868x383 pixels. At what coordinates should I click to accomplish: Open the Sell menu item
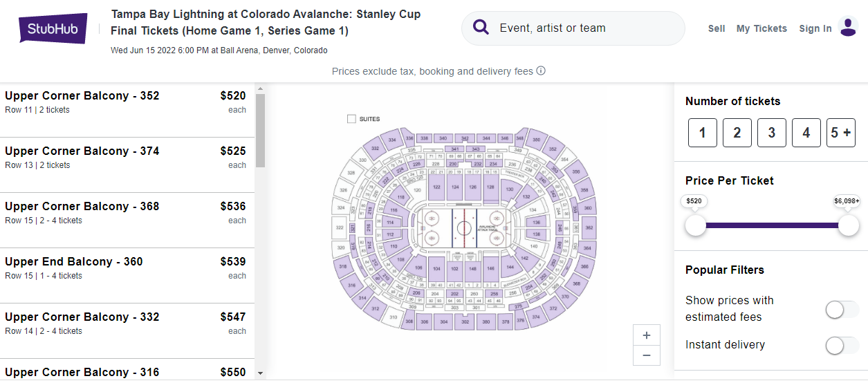717,28
